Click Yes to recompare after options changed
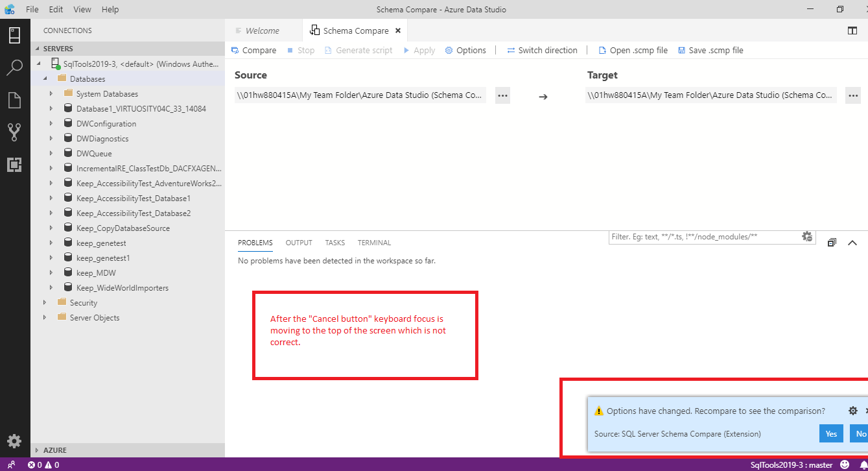 tap(831, 433)
